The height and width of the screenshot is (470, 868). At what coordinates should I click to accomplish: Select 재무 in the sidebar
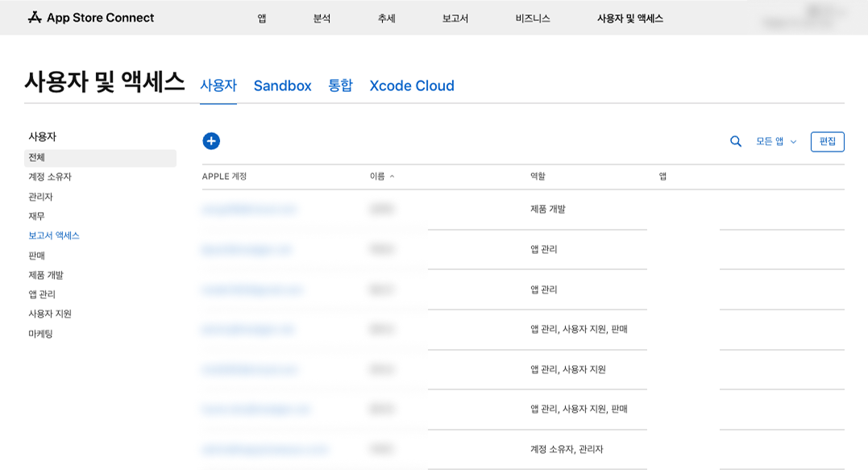pos(36,216)
